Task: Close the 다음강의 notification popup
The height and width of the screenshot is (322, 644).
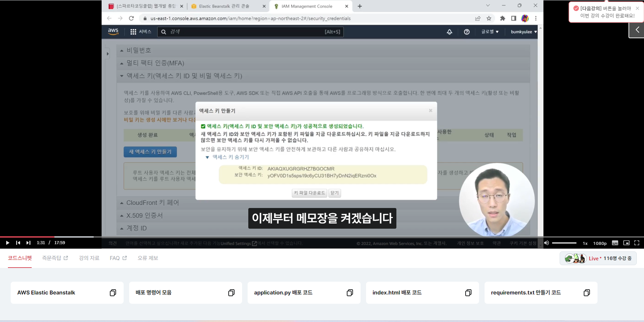Action: [637, 8]
